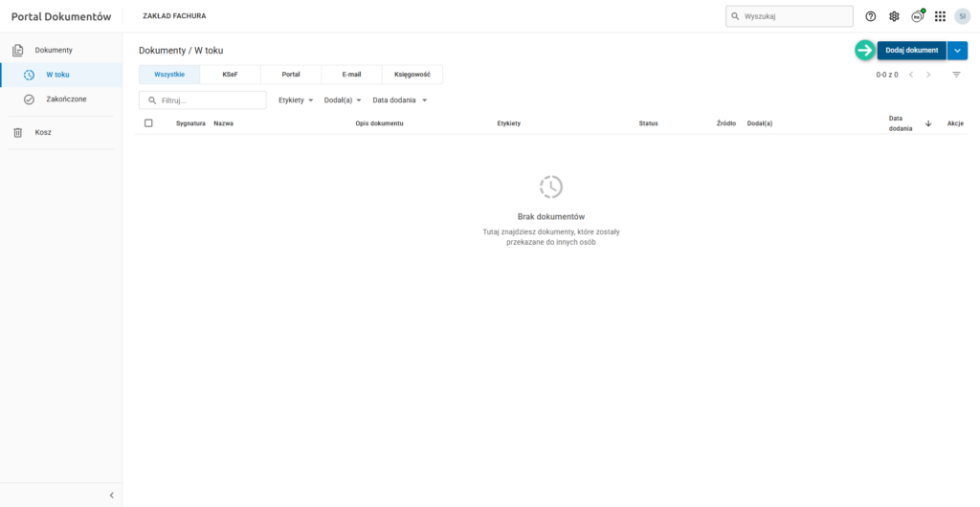The width and height of the screenshot is (980, 507).
Task: Click the Dodaj dokument button
Action: point(911,51)
